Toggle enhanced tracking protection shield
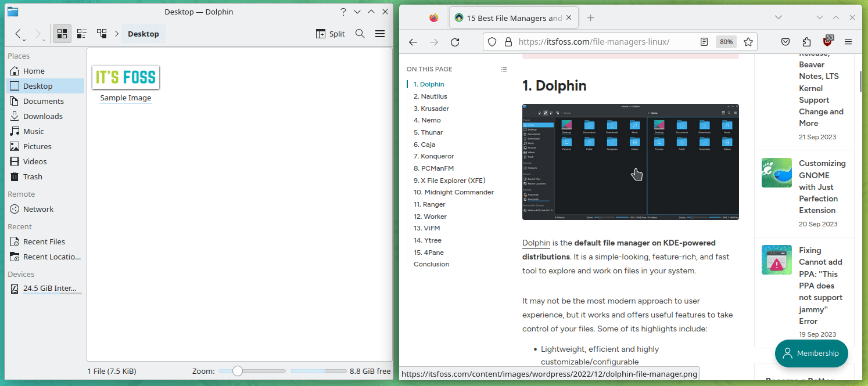 (x=492, y=41)
